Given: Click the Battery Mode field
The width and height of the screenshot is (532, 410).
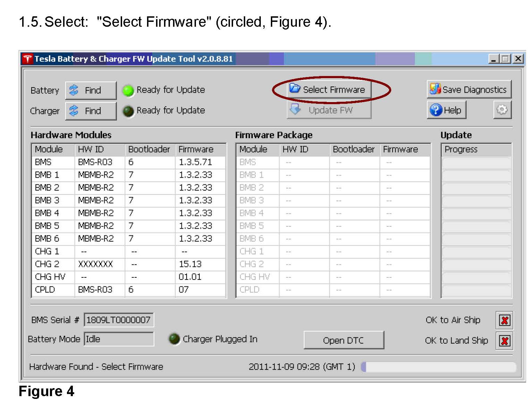Looking at the screenshot, I should point(119,339).
